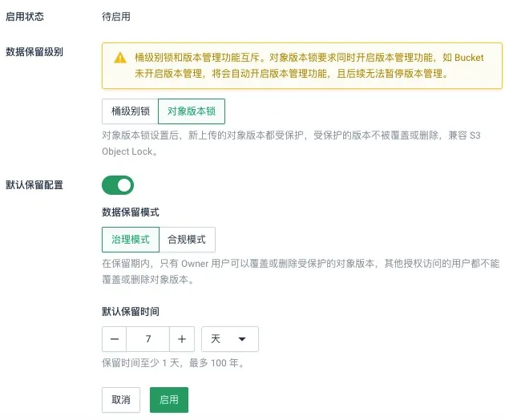Open the 天 time unit dropdown

coord(229,339)
